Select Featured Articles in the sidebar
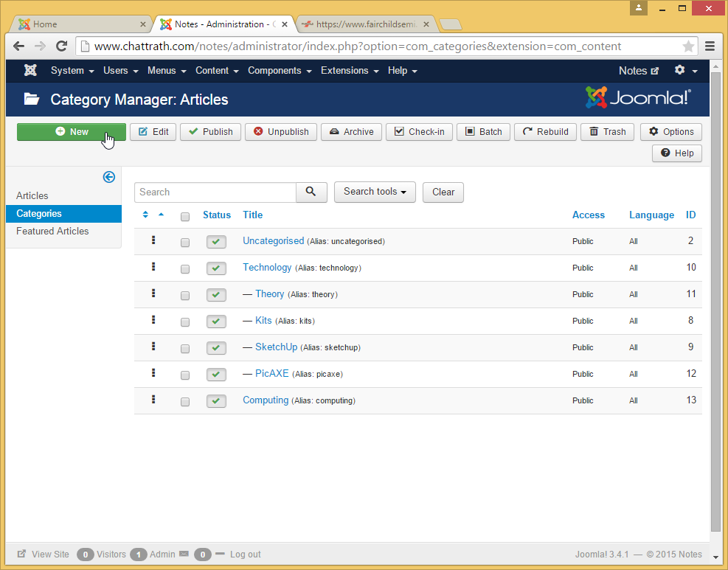Screen dimensions: 728x570 tap(52, 232)
